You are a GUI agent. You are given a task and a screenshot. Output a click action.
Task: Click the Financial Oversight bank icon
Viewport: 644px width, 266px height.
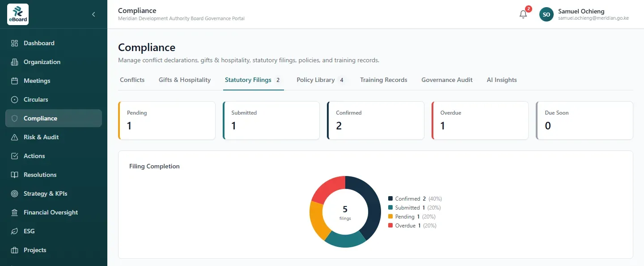click(14, 212)
